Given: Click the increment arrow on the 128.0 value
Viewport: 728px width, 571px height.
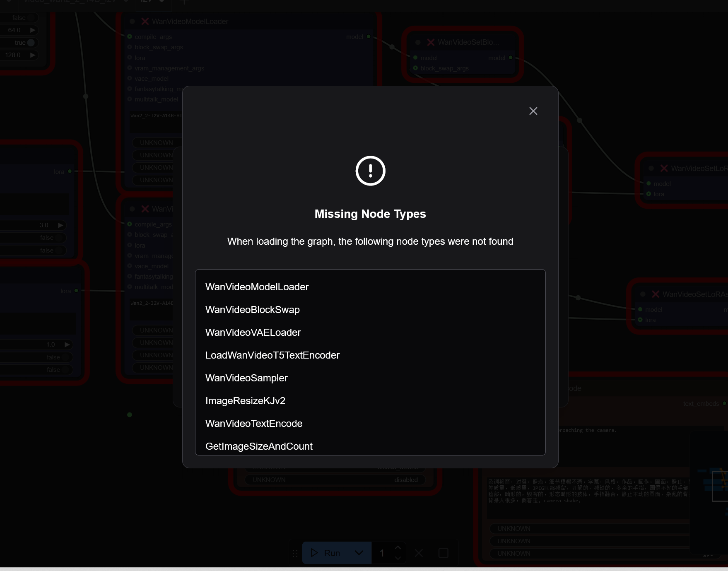Looking at the screenshot, I should 33,55.
